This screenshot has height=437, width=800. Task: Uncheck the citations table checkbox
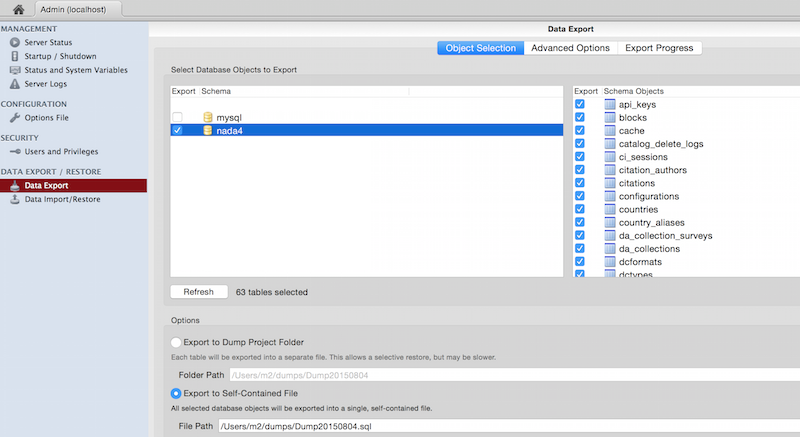coord(580,183)
